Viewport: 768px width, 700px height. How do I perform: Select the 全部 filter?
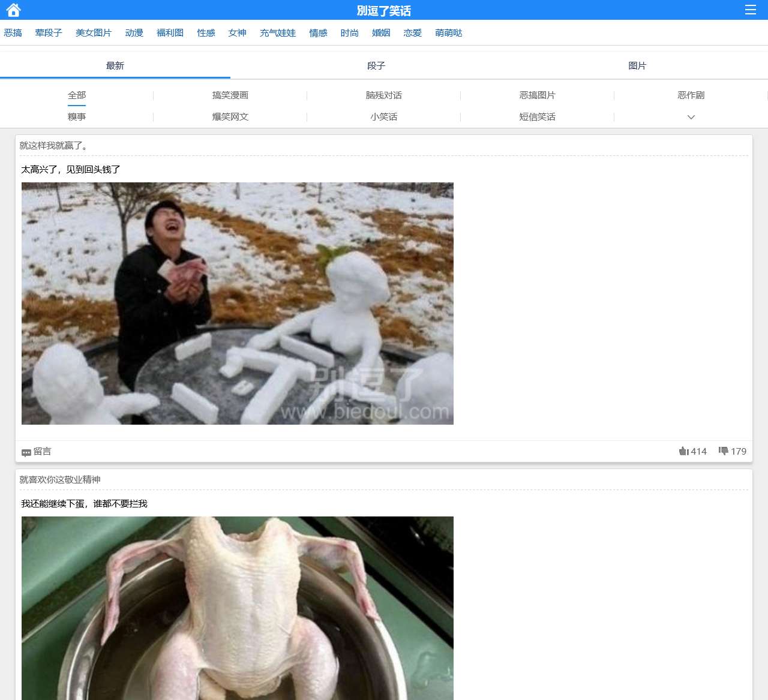coord(77,95)
